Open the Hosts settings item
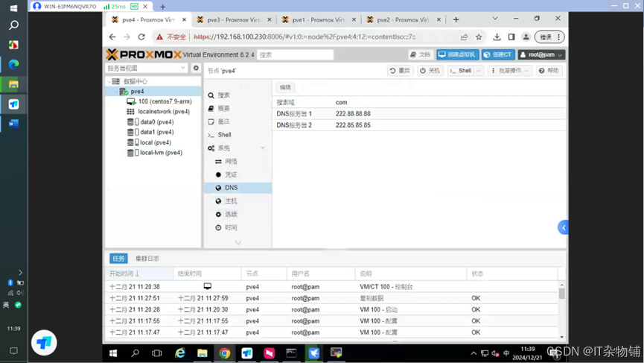 [226, 201]
